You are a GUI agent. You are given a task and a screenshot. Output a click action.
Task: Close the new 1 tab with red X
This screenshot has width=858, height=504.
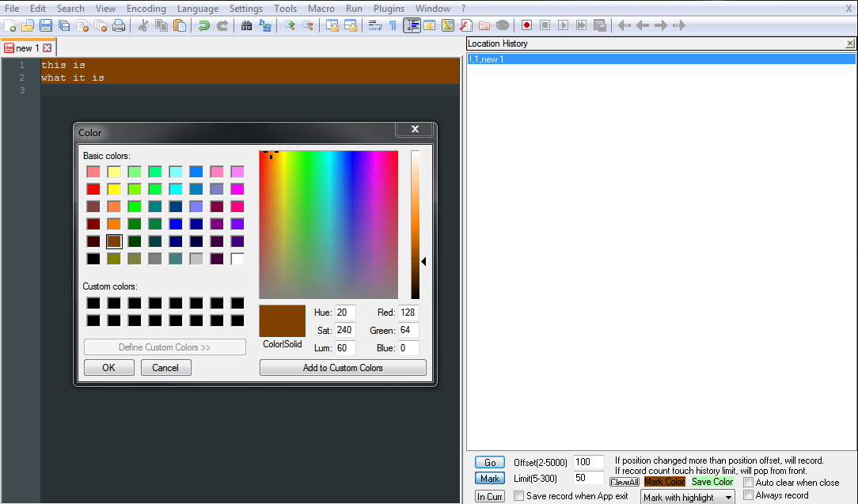coord(47,48)
